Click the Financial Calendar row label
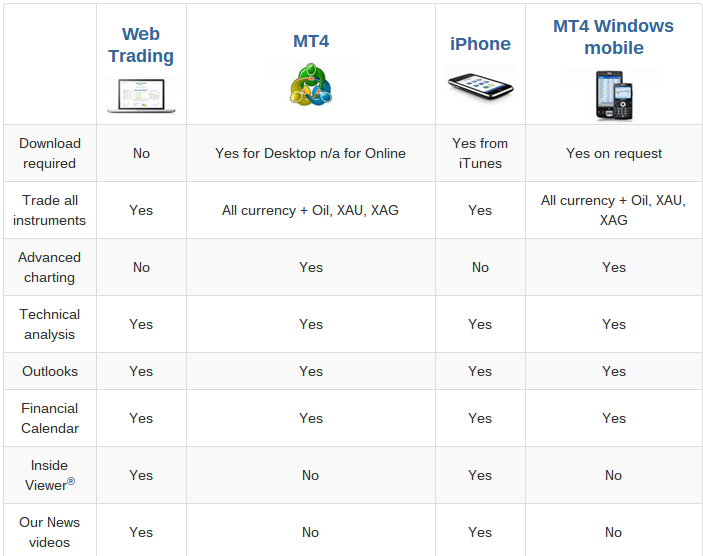Viewport: 703px width, 556px height. click(x=50, y=418)
